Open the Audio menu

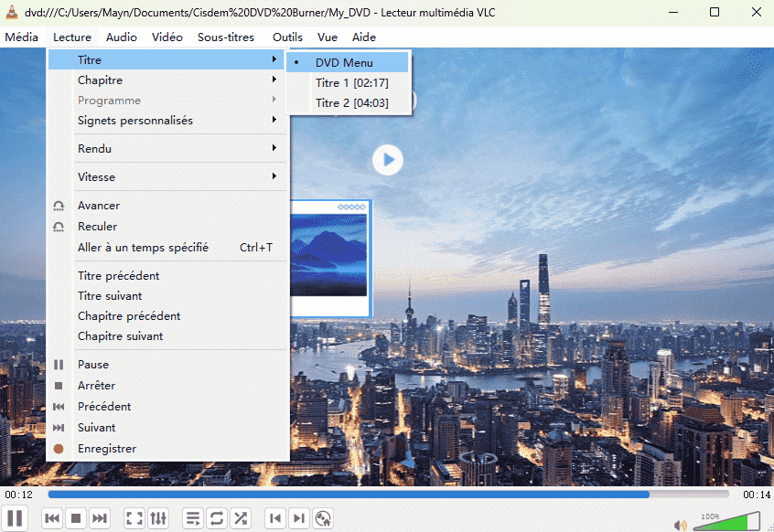click(122, 37)
